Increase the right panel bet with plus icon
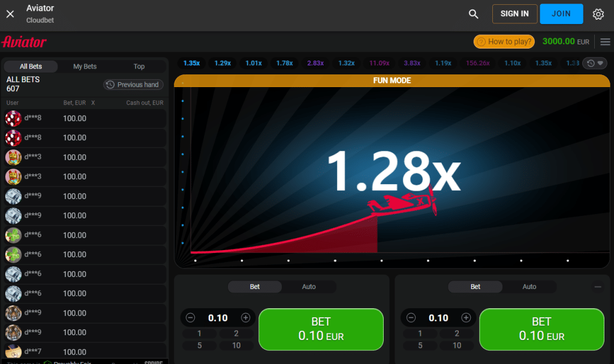 click(x=466, y=318)
